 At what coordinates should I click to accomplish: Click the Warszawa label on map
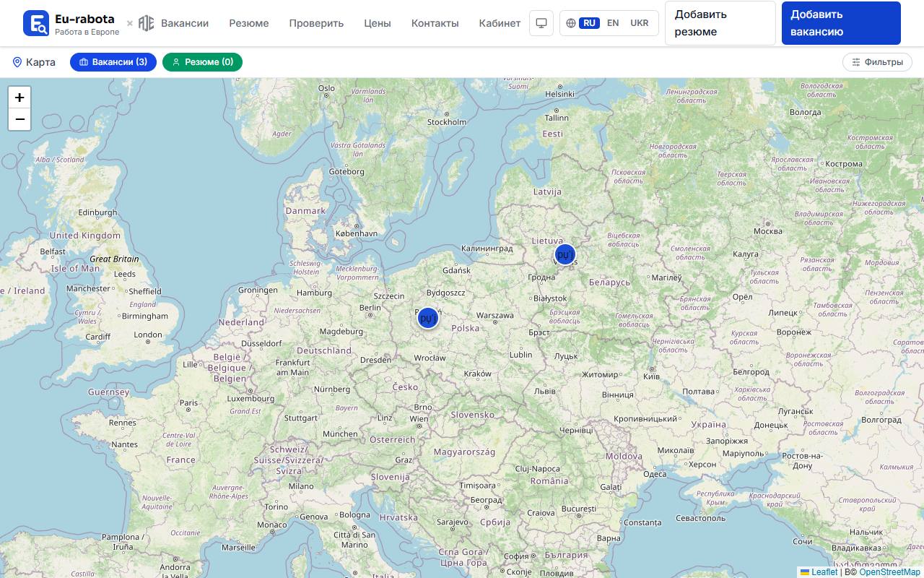point(495,316)
